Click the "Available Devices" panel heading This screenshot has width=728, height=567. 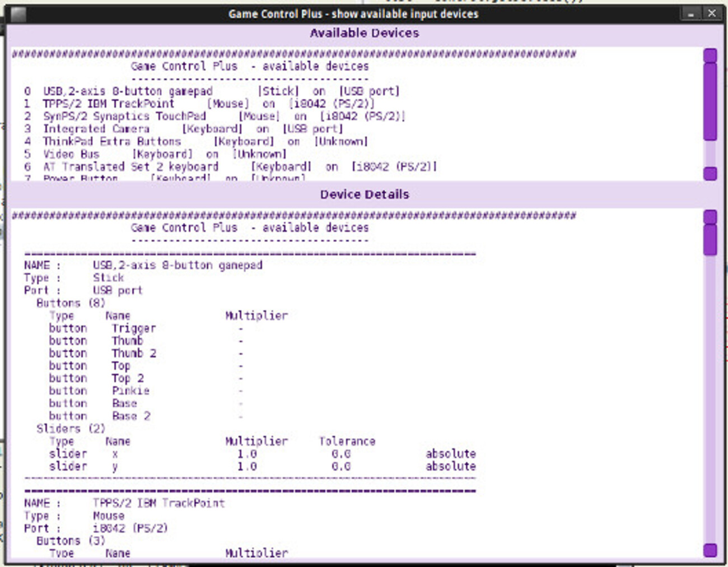[365, 33]
